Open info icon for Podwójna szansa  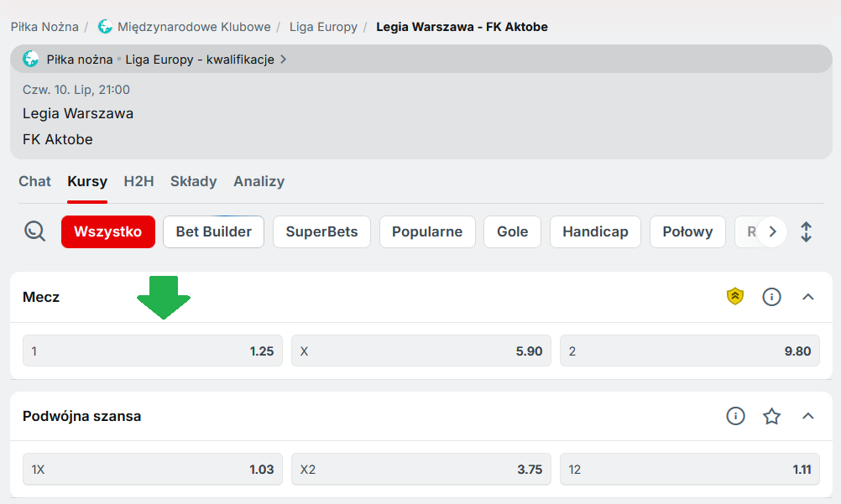click(736, 416)
